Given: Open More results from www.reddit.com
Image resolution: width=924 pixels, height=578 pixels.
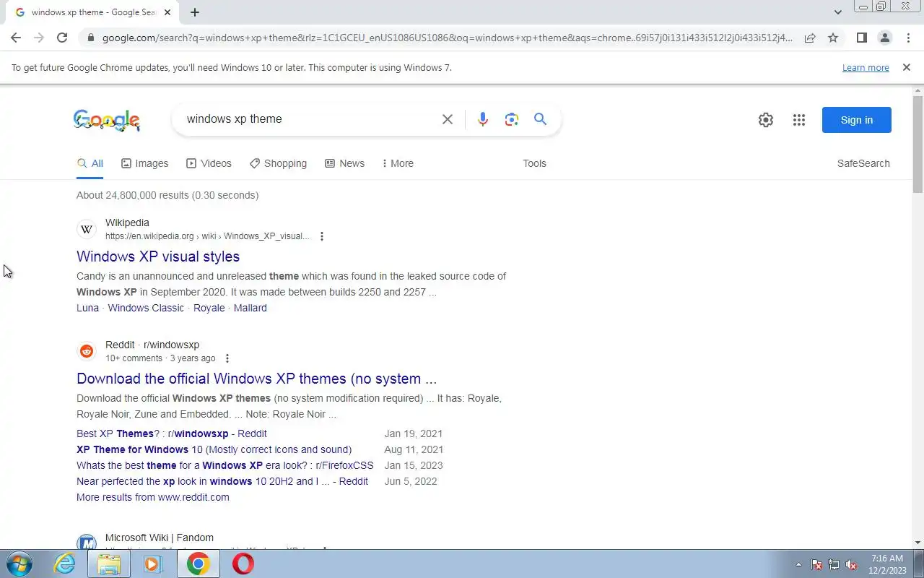Looking at the screenshot, I should tap(153, 497).
